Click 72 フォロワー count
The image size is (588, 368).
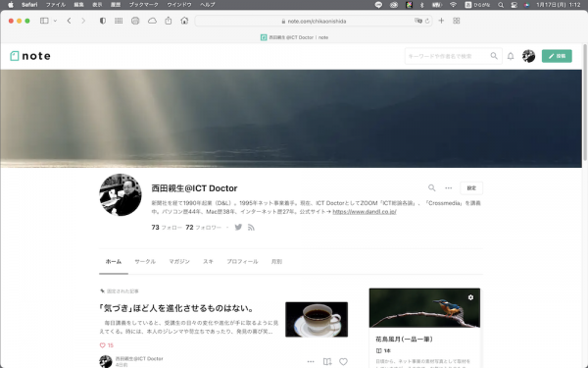pos(203,228)
